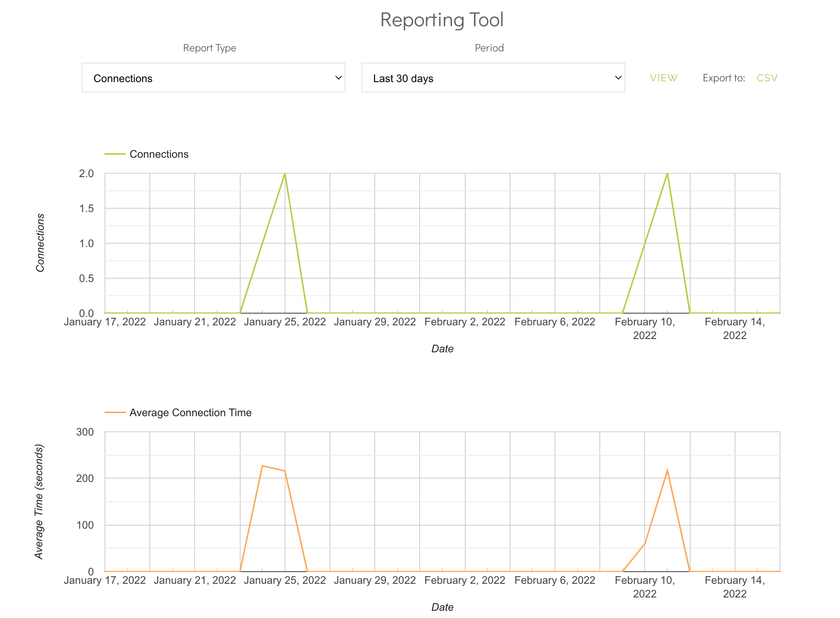Click the Reporting Tool page title
This screenshot has height=618, width=840.
(442, 20)
